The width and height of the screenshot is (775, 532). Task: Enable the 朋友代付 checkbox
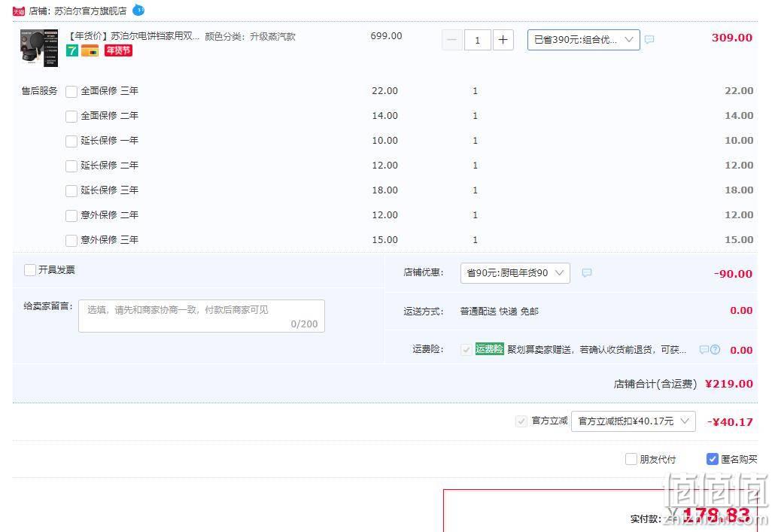631,459
